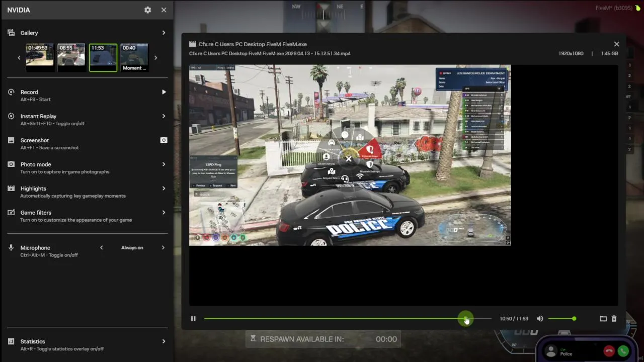Open NVIDIA overlay settings gear

147,10
